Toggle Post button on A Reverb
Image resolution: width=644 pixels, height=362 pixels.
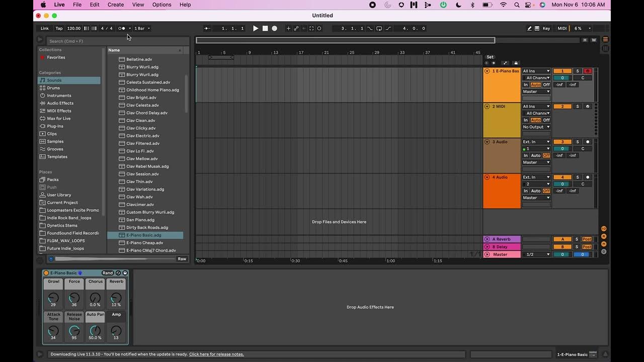click(x=587, y=239)
